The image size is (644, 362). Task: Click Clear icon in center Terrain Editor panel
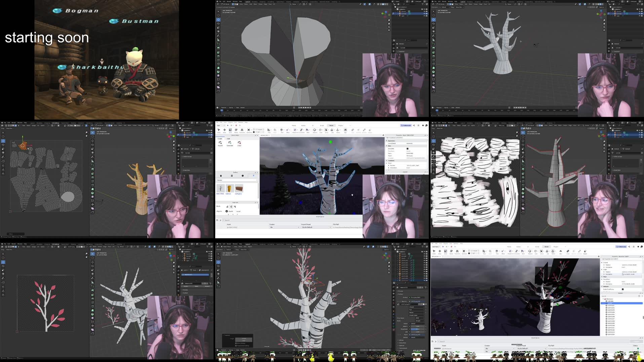coord(239,143)
